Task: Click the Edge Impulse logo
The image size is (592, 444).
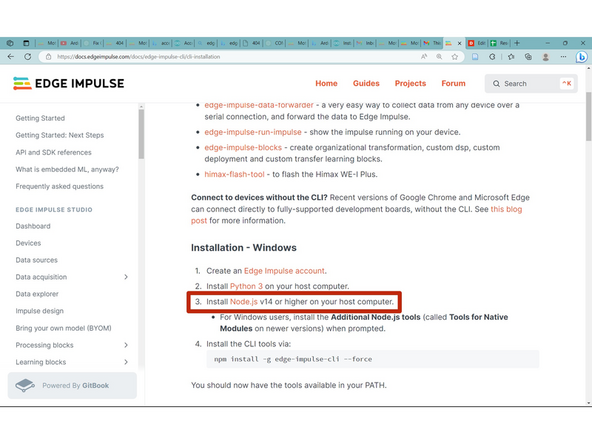Action: pos(68,83)
